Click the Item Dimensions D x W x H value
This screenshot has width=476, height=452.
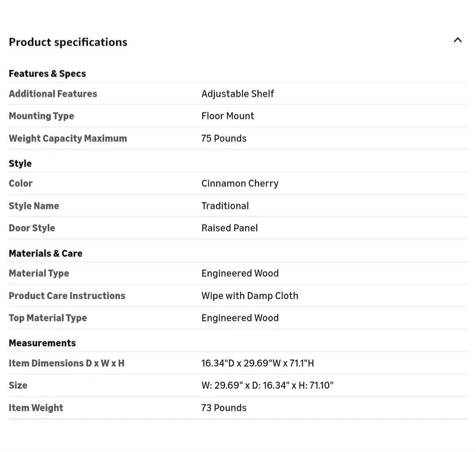pos(257,363)
